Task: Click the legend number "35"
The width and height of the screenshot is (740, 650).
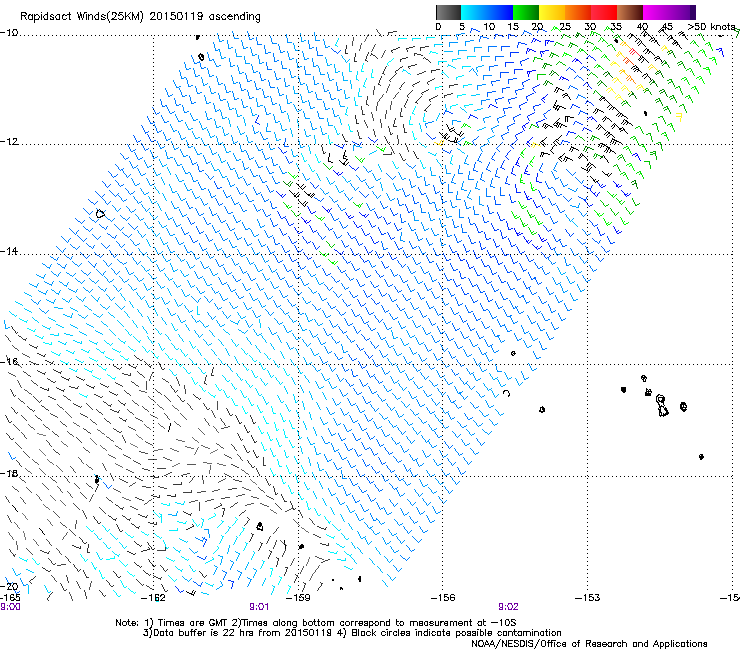Action: point(616,27)
